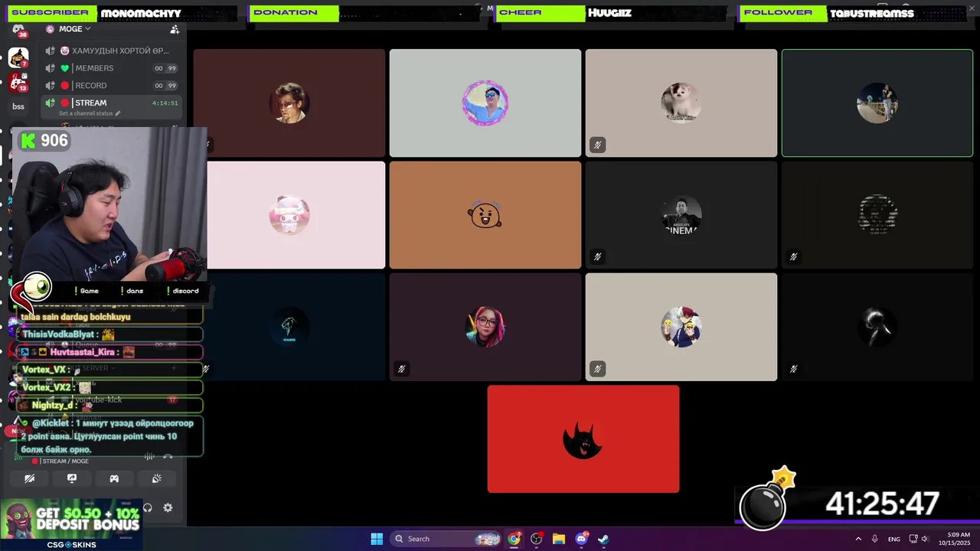Screen dimensions: 980x551
Task: Click the monomachyy subscriber name
Action: [x=141, y=13]
